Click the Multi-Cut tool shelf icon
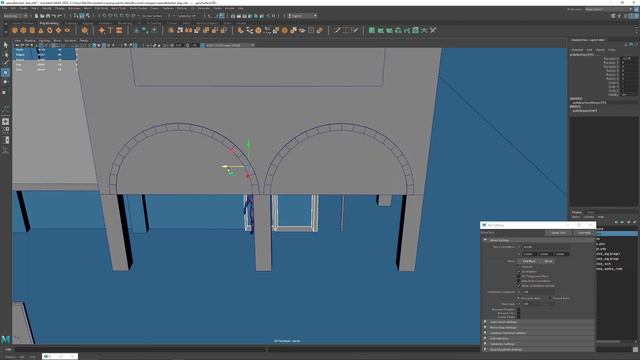 coord(337,30)
